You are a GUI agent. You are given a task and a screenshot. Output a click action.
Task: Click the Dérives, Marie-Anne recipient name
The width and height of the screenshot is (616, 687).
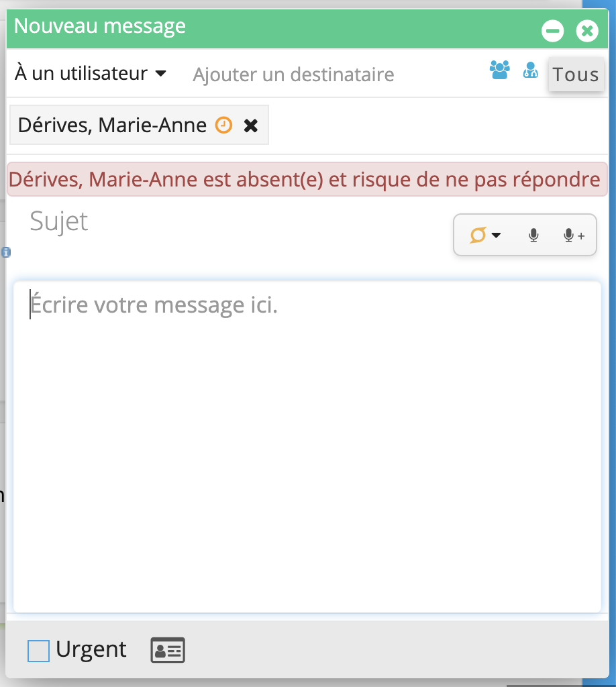112,125
